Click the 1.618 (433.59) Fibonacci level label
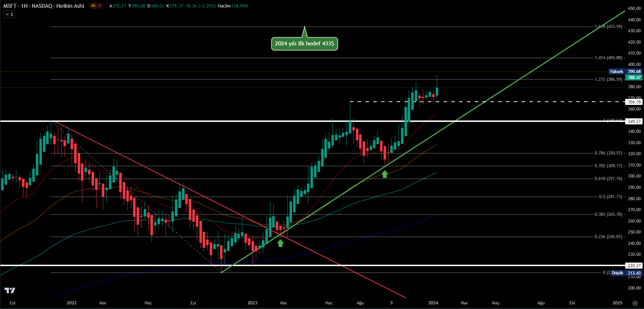 click(x=609, y=27)
